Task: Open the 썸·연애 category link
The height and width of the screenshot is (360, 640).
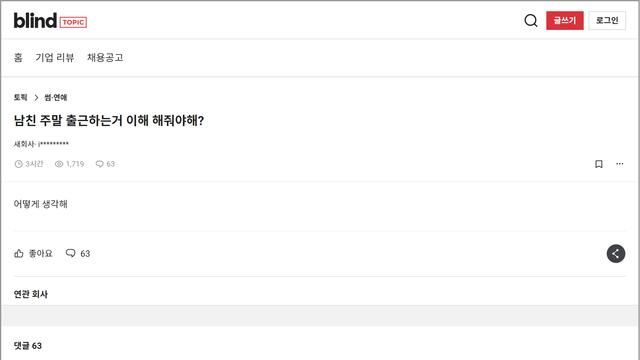Action: [x=56, y=98]
